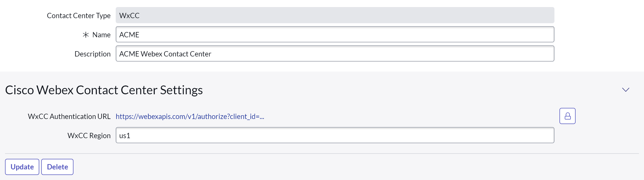Click the 'Description' field label
The height and width of the screenshot is (180, 644).
[92, 54]
